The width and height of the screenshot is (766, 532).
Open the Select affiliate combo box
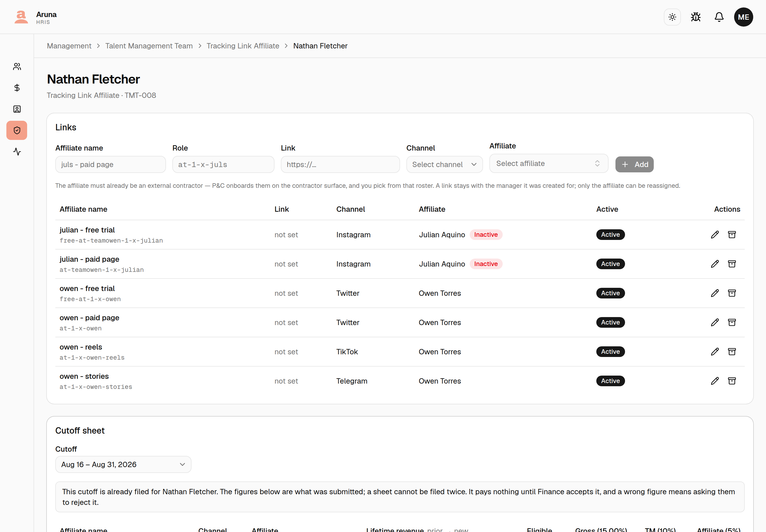[x=548, y=163]
